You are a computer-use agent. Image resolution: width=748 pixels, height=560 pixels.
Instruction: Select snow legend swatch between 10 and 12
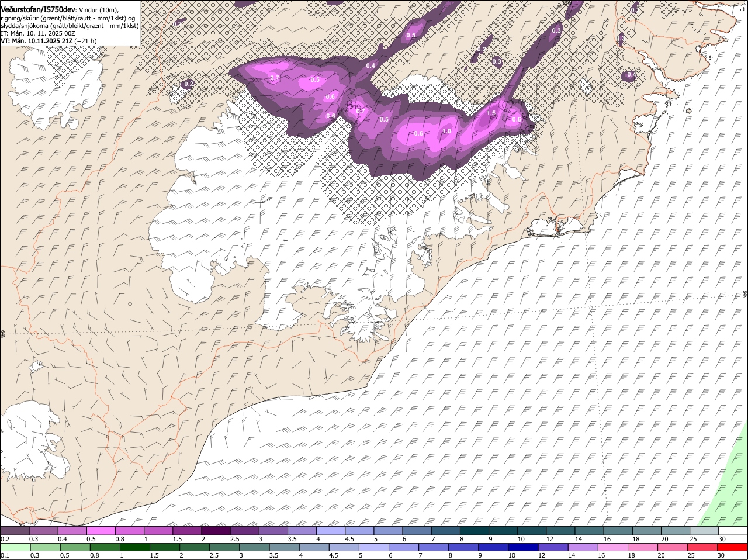pos(532,531)
